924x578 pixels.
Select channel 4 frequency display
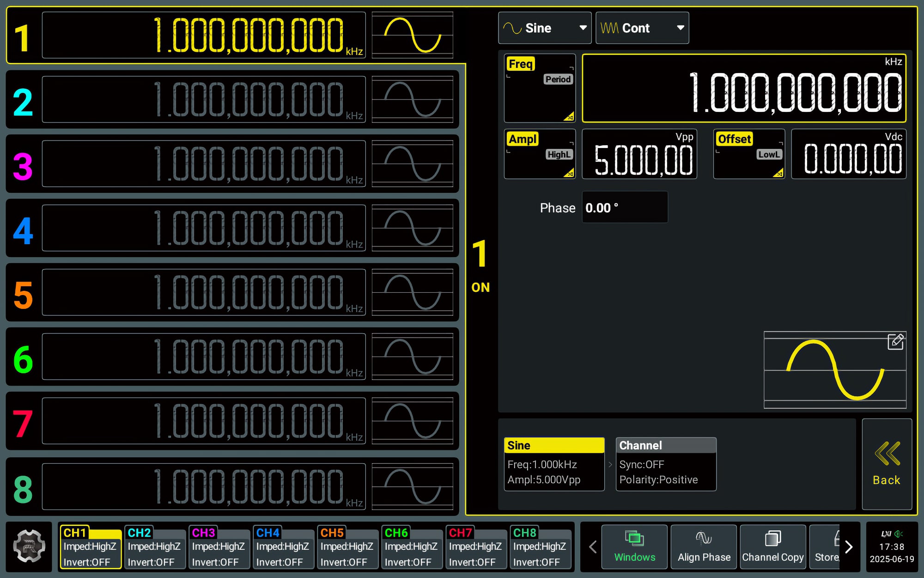pyautogui.click(x=204, y=228)
